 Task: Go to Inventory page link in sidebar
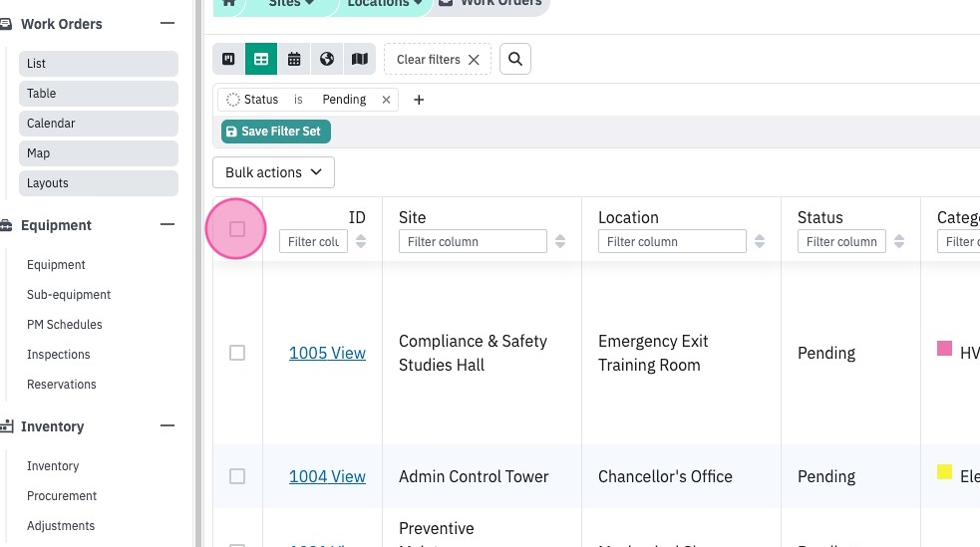(53, 466)
